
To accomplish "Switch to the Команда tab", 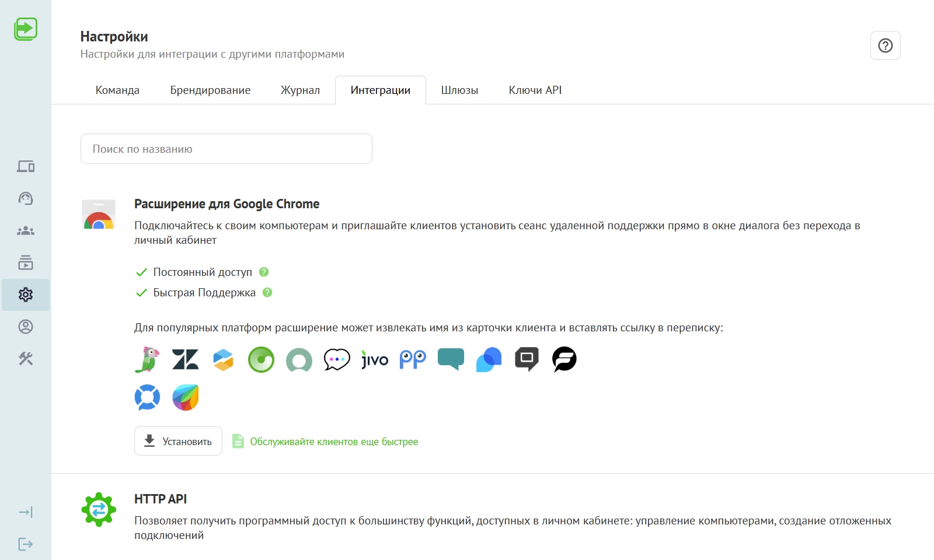I will [117, 90].
